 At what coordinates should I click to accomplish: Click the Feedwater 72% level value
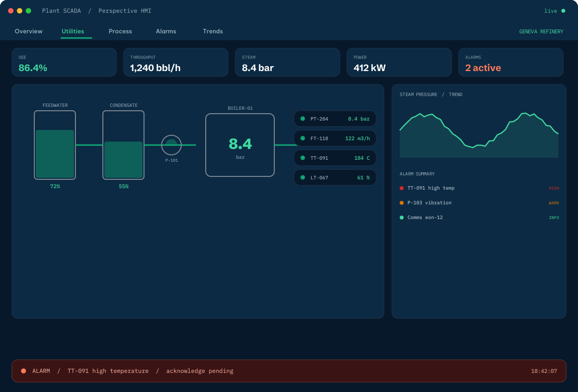55,187
